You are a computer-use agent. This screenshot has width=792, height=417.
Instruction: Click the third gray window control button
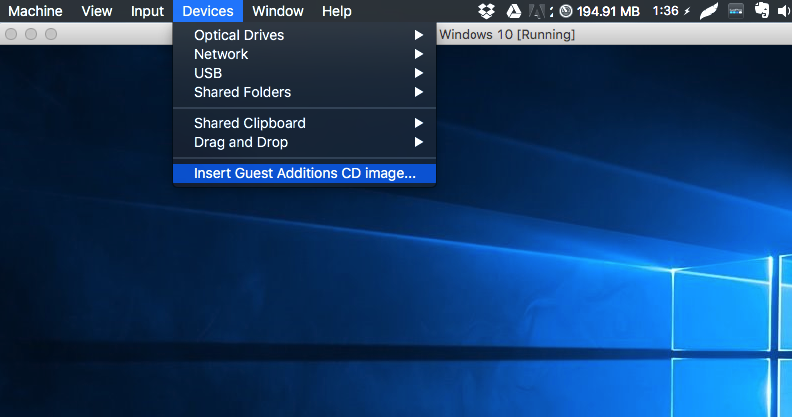[x=51, y=34]
